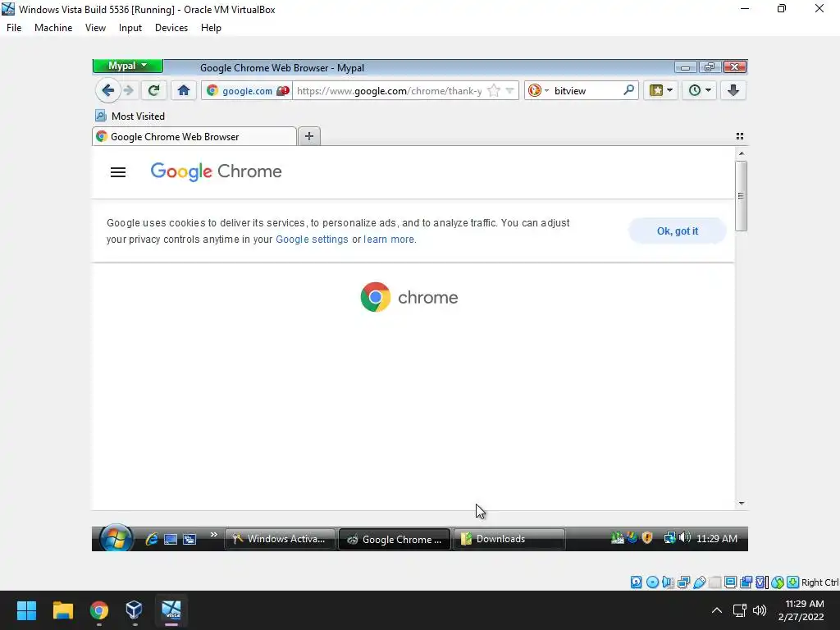Open Windows 11 Start button
Image resolution: width=840 pixels, height=630 pixels.
(x=26, y=610)
